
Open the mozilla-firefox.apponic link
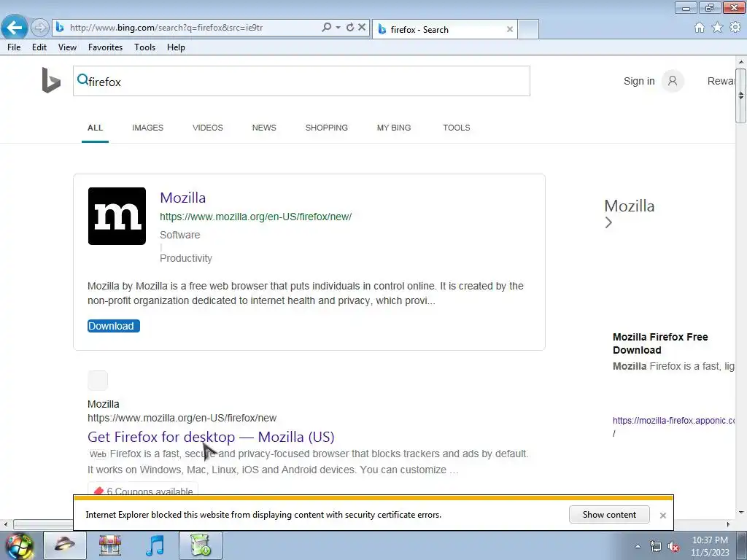[x=673, y=421]
